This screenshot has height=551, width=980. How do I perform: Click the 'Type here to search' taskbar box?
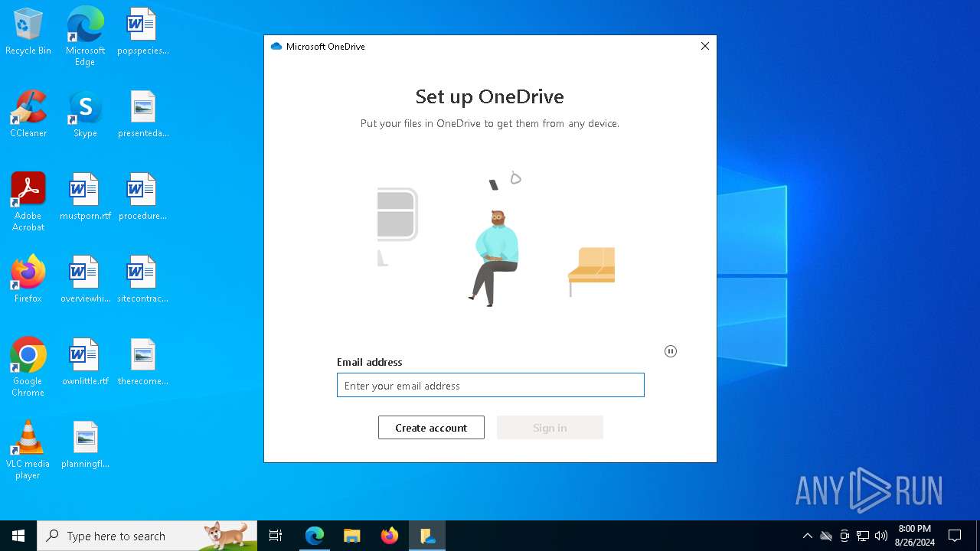(147, 536)
